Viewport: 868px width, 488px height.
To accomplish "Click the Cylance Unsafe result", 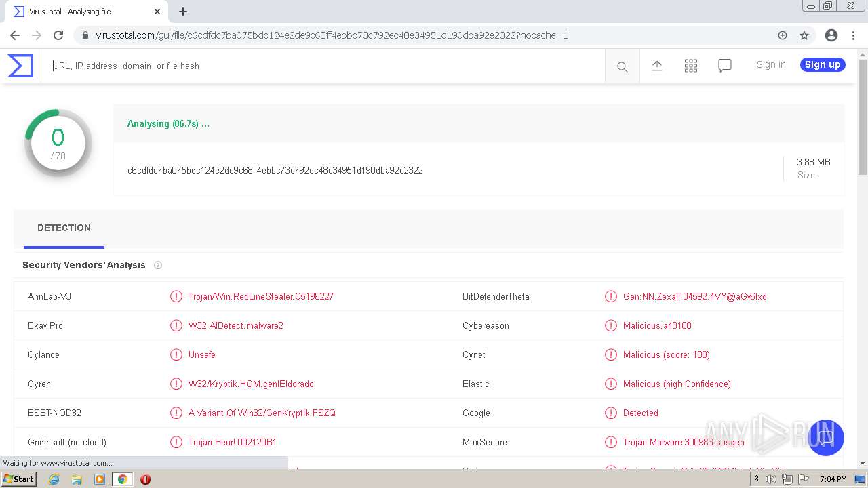I will [x=202, y=354].
